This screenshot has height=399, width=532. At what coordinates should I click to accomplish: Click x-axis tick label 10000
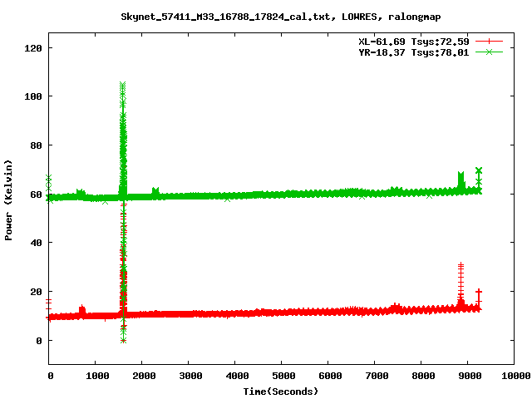tap(516, 376)
